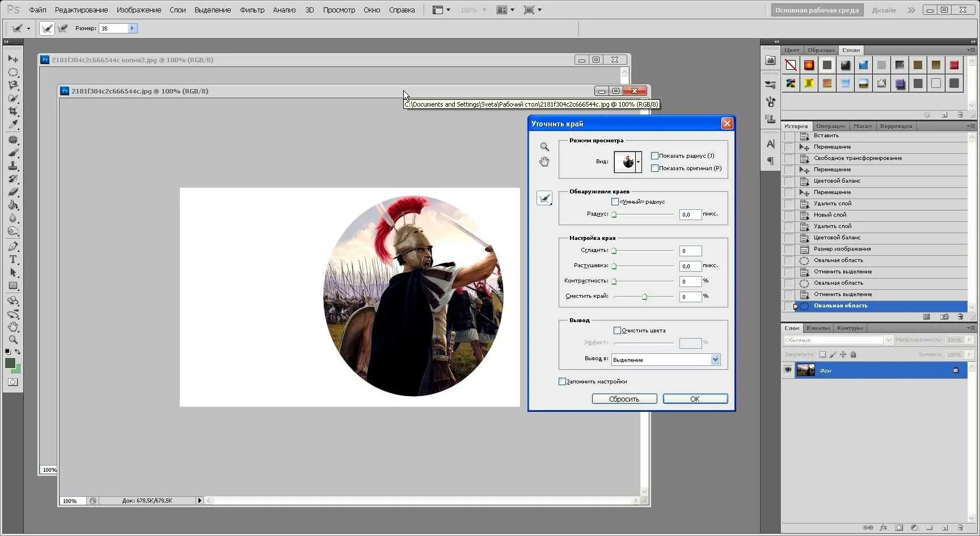980x536 pixels.
Task: Open the layer blending mode dropdown Обычные
Action: 838,340
